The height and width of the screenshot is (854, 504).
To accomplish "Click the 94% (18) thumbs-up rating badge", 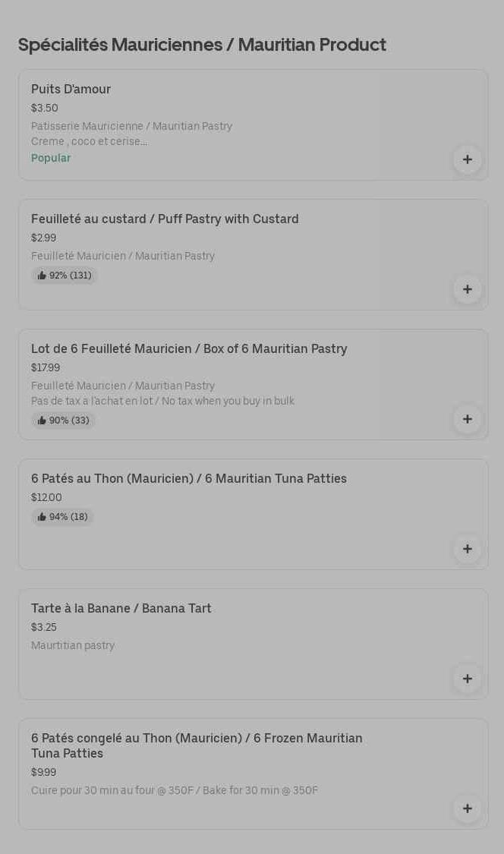I will point(63,517).
